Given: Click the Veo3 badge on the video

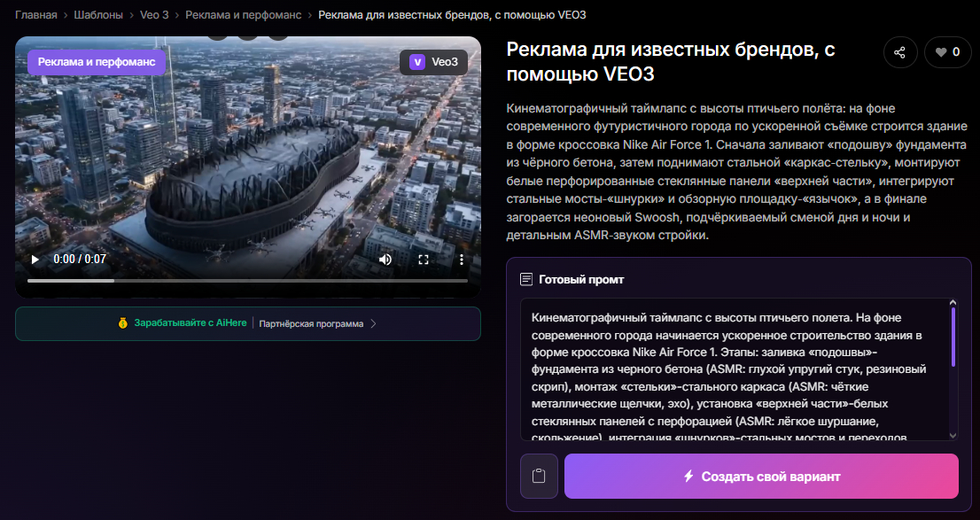Looking at the screenshot, I should (x=432, y=64).
